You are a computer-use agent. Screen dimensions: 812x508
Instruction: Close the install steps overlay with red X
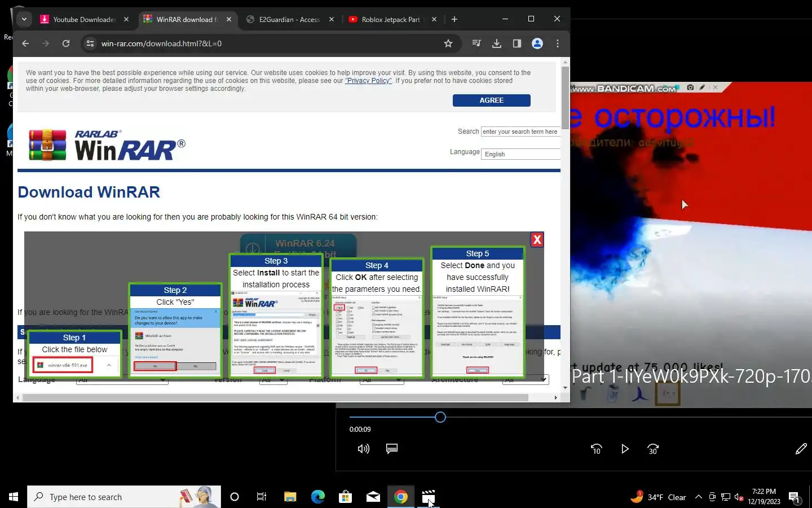(537, 240)
